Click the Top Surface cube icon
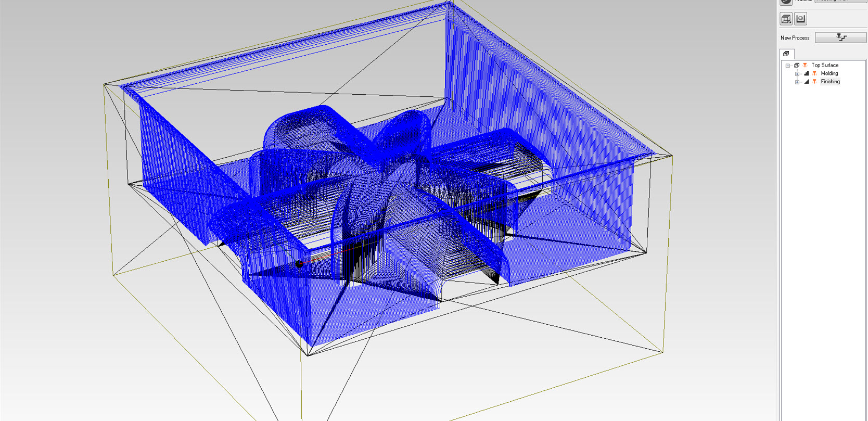Screen dimensions: 868x421 pos(797,65)
